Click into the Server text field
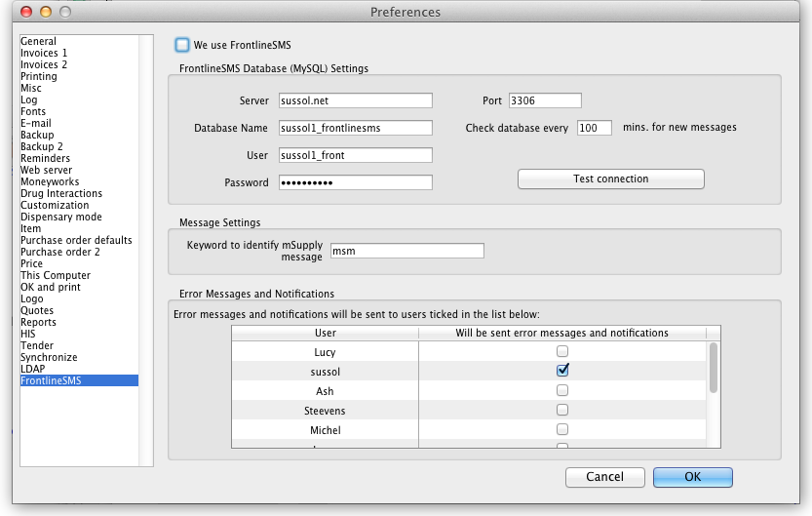Viewport: 812px width, 516px height. coord(355,100)
